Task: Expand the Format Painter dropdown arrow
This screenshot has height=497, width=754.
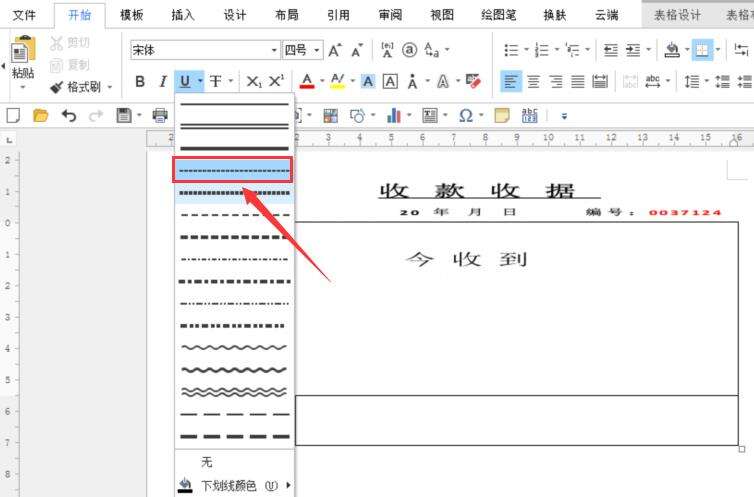Action: [110, 87]
